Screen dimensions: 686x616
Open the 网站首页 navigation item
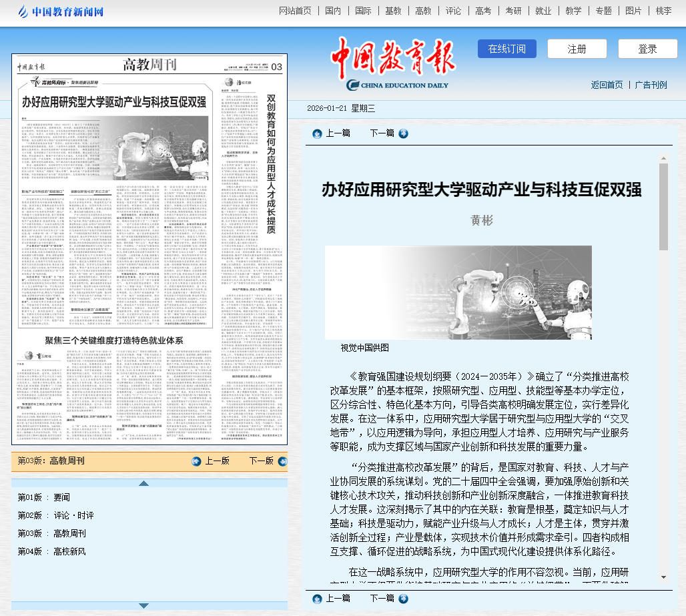tap(295, 11)
